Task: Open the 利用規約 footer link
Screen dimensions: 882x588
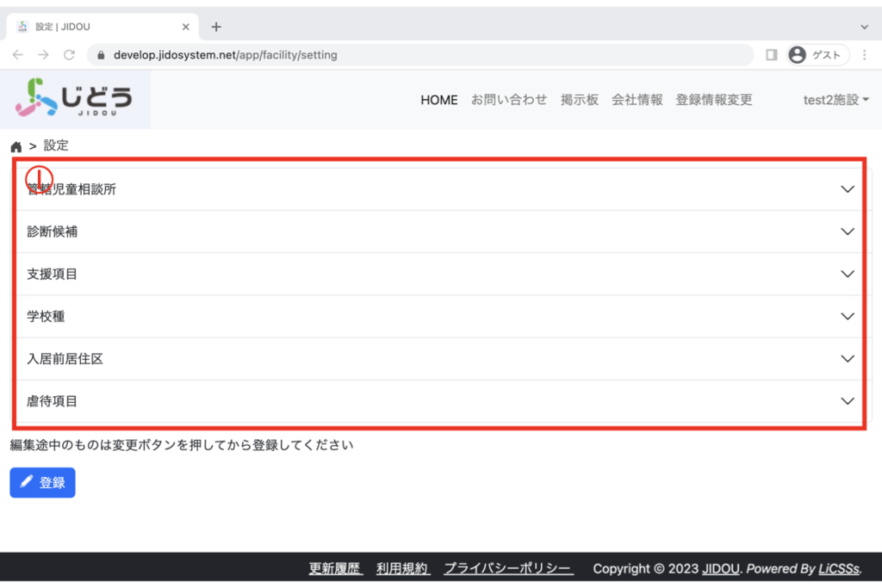Action: pos(403,569)
